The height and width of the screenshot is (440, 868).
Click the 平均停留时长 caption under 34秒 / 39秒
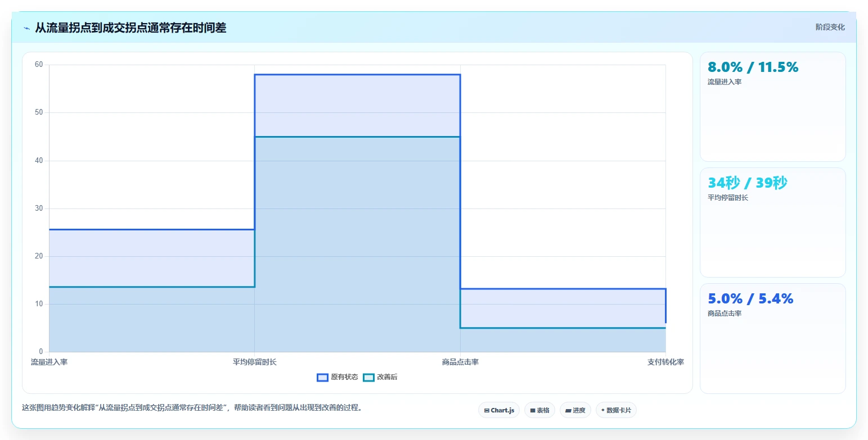click(727, 198)
